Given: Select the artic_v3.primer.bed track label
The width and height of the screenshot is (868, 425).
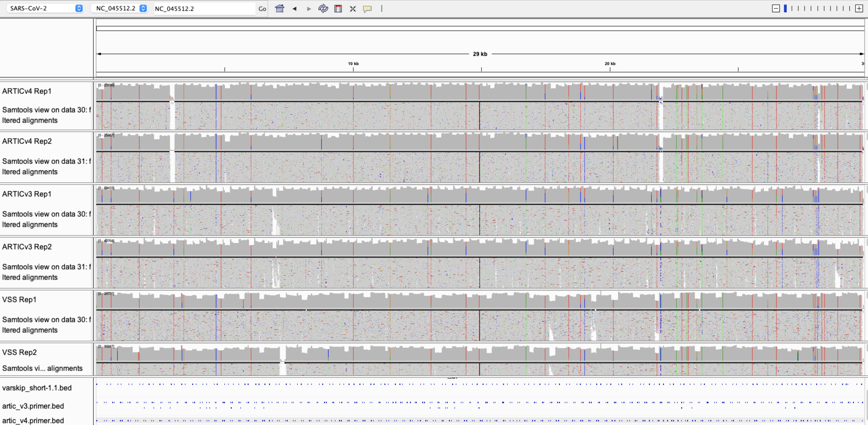Looking at the screenshot, I should click(33, 406).
